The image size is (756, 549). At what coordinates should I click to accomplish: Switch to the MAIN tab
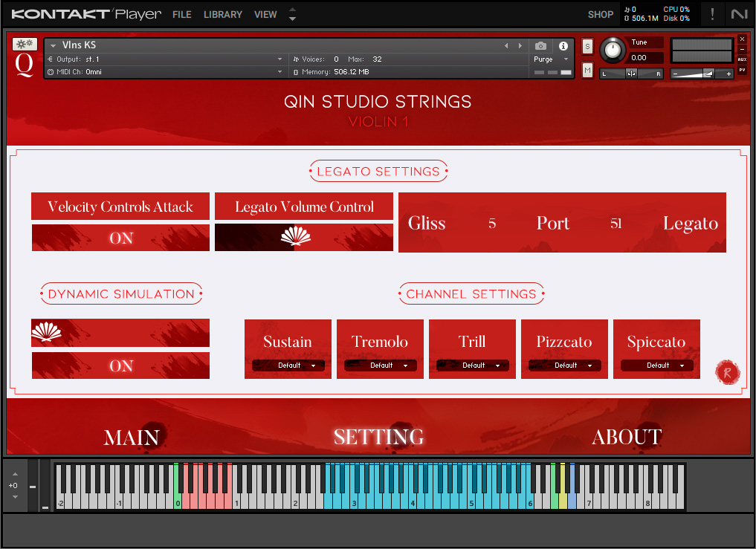[x=132, y=438]
